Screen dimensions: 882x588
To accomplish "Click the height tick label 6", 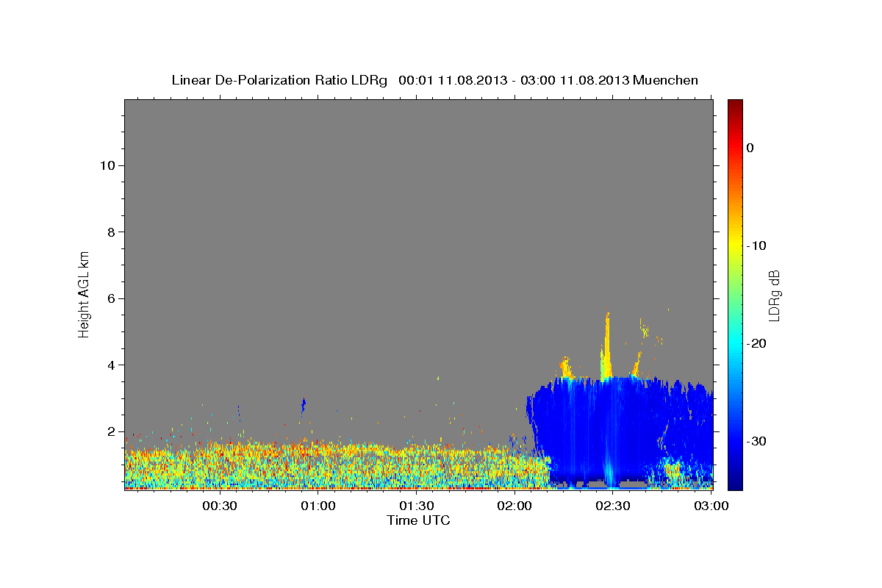I will coord(110,298).
